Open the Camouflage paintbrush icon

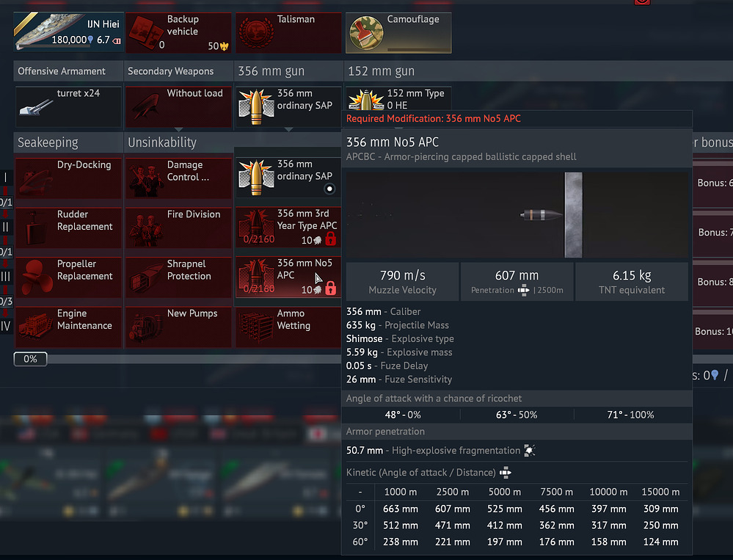point(366,33)
